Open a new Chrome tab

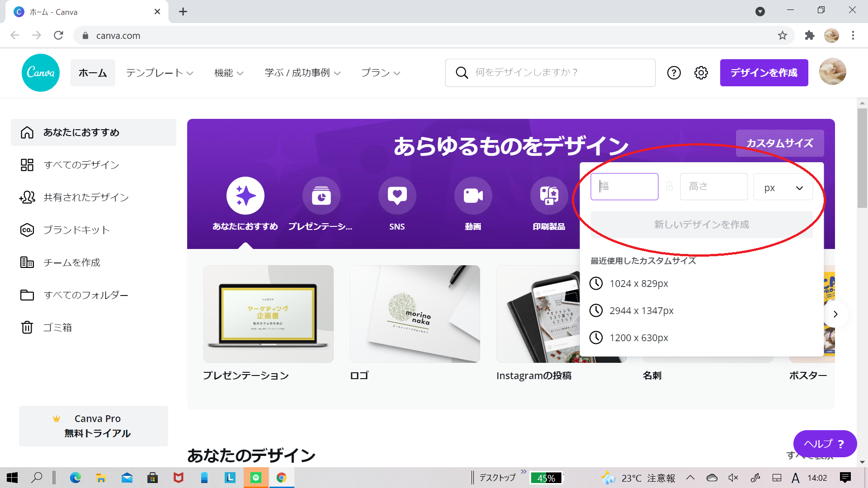point(183,12)
